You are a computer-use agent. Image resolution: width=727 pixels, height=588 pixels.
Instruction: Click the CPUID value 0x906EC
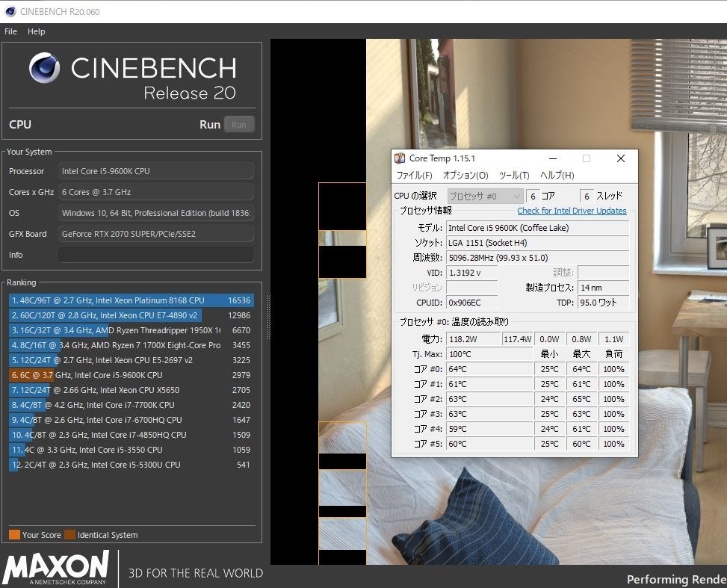click(x=472, y=303)
